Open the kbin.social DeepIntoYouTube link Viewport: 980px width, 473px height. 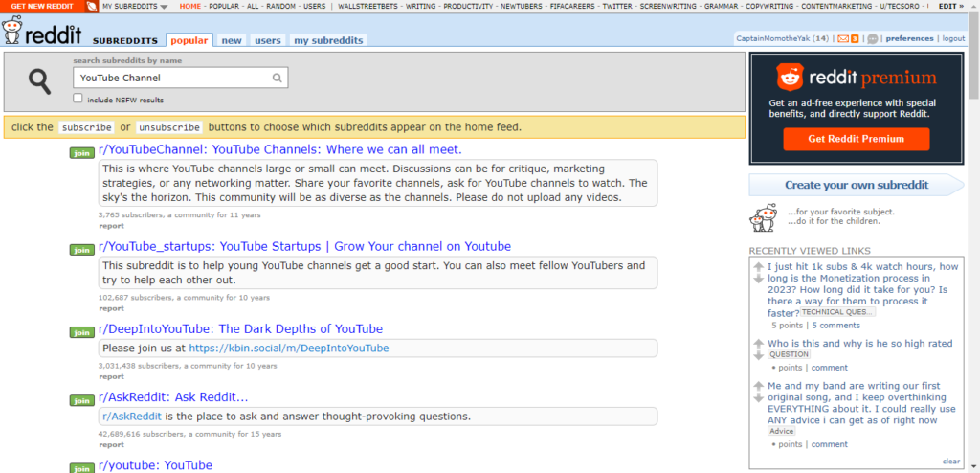(289, 349)
